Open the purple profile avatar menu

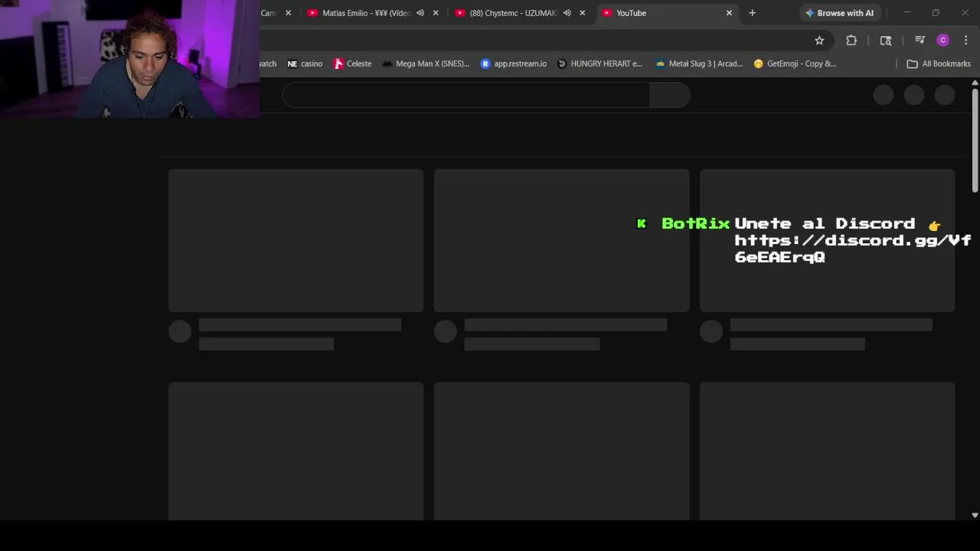[x=943, y=41]
